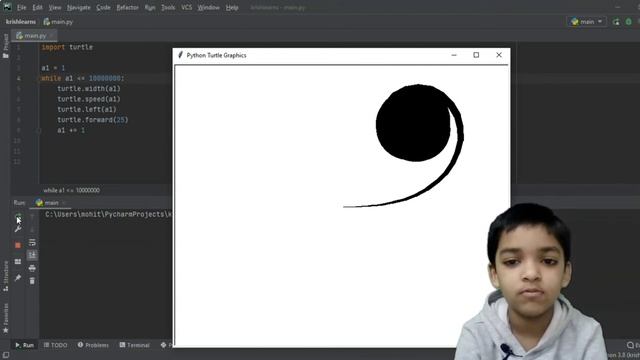Click the print icon in Run panel

32,268
